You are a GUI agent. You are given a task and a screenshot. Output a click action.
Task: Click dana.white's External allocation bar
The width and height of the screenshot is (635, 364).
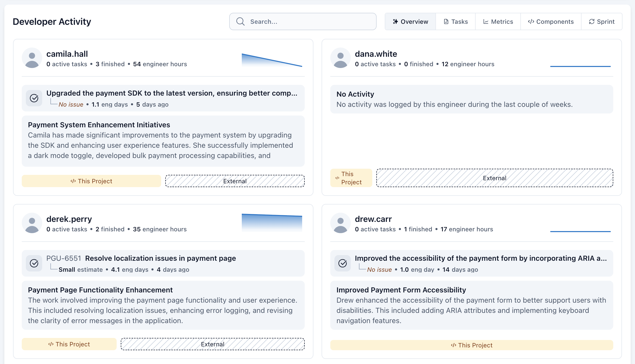pyautogui.click(x=495, y=178)
